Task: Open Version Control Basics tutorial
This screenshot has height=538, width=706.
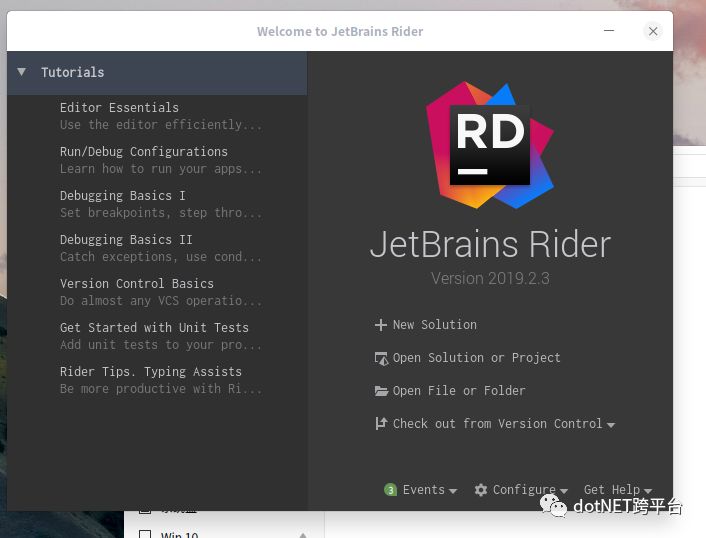Action: (x=137, y=284)
